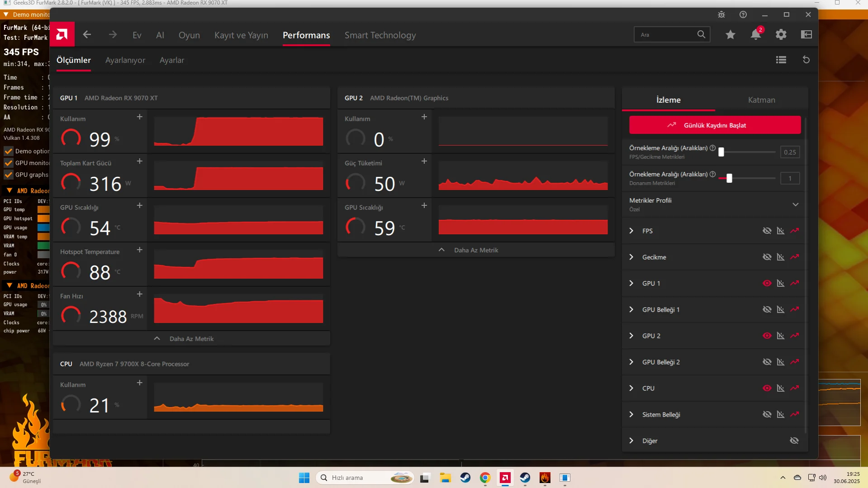The width and height of the screenshot is (868, 488).
Task: Open File Explorer from the taskbar
Action: coord(446,478)
